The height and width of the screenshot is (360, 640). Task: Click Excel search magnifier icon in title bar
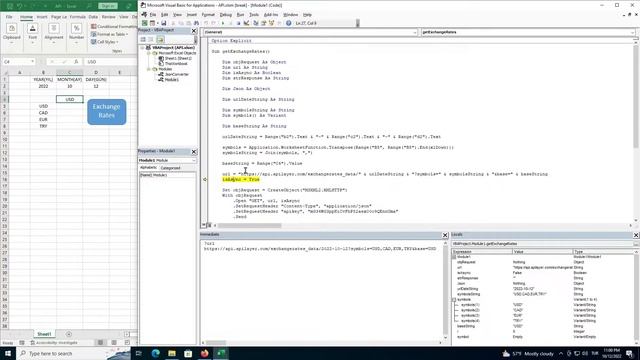(89, 6)
